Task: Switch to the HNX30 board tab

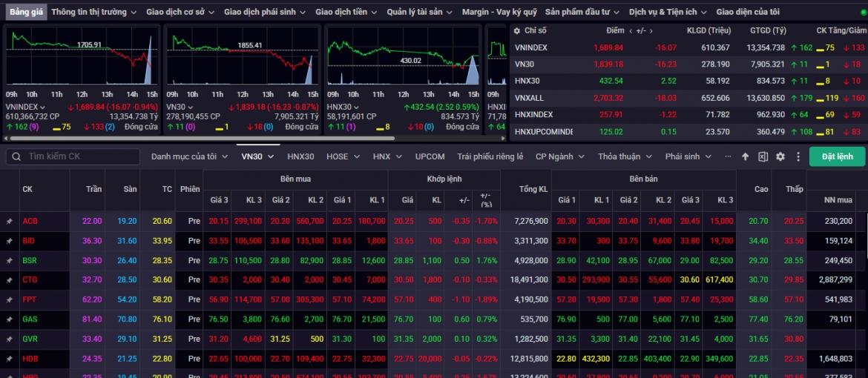Action: pyautogui.click(x=300, y=156)
